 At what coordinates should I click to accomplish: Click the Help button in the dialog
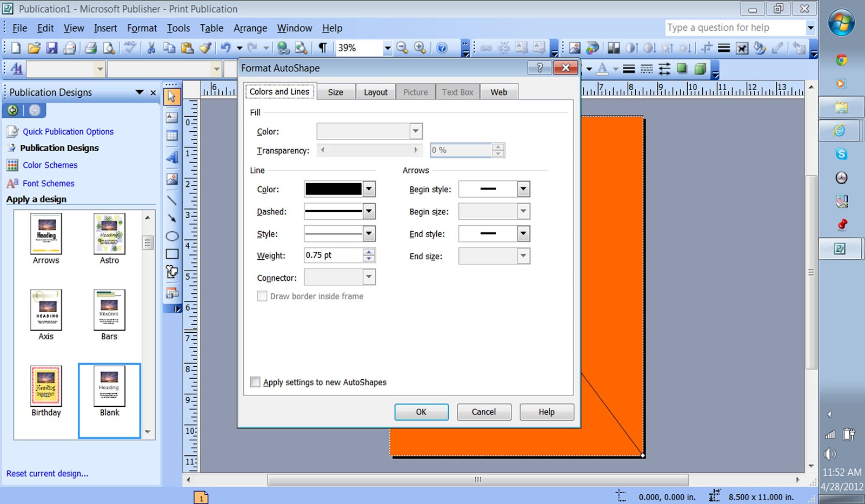click(547, 412)
